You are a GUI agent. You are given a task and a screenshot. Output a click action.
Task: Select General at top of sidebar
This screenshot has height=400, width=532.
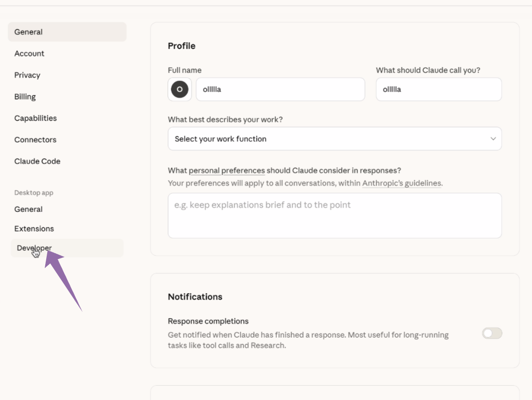(x=29, y=32)
